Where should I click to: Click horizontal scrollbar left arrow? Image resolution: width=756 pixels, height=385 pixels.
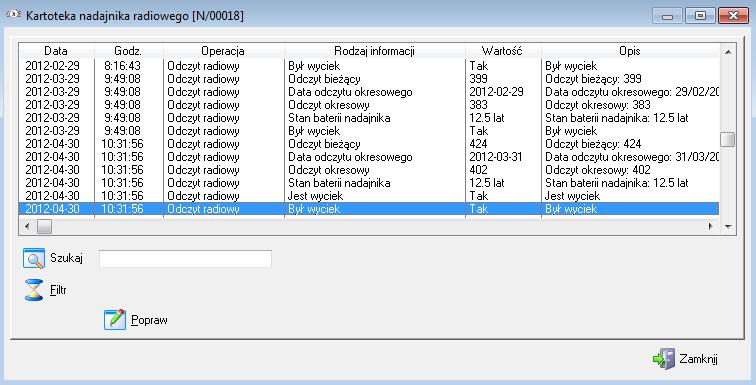click(27, 226)
